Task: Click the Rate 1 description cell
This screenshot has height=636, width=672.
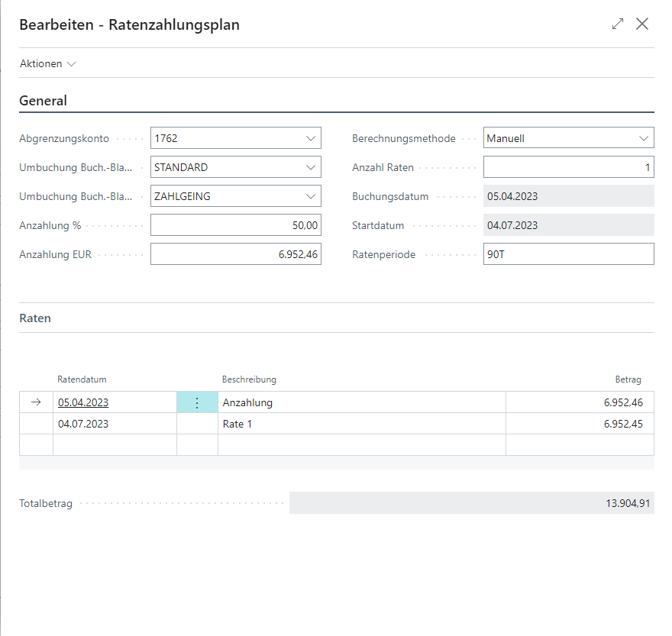Action: point(362,424)
